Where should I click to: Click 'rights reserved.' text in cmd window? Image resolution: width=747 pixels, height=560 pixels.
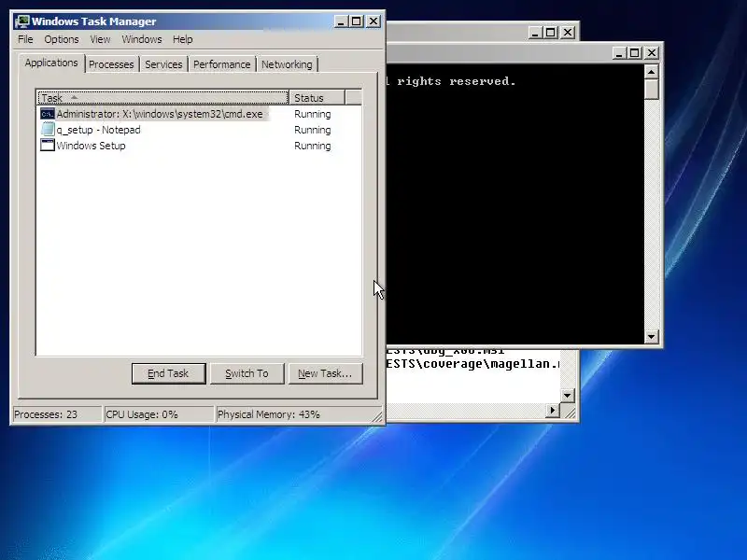coord(456,81)
